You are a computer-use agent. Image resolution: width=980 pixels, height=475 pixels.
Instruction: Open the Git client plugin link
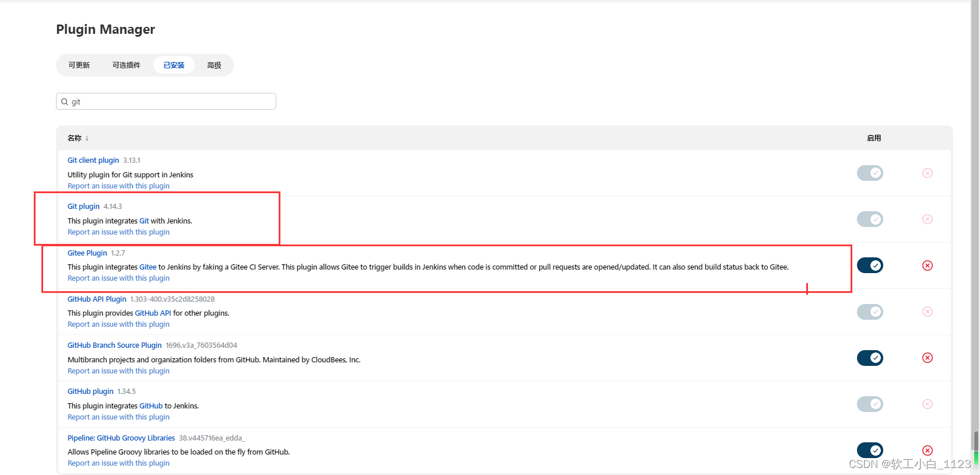click(x=93, y=160)
